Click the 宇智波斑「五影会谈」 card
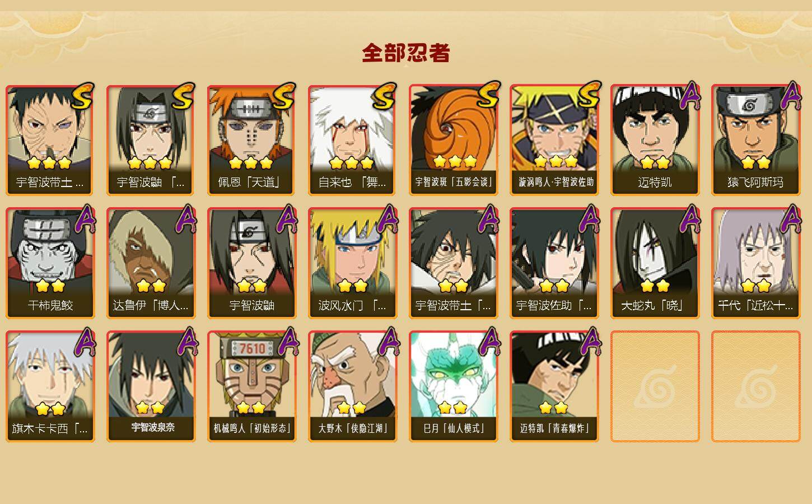The height and width of the screenshot is (504, 812). (x=453, y=140)
